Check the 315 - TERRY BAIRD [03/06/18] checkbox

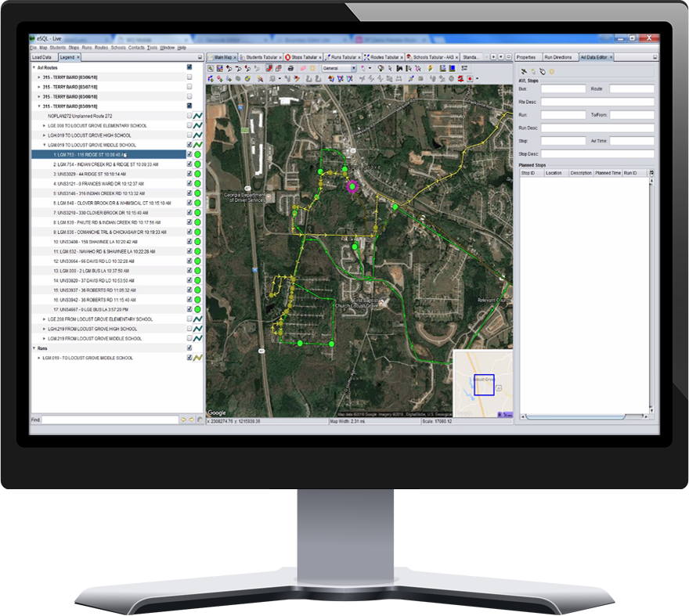pyautogui.click(x=189, y=77)
